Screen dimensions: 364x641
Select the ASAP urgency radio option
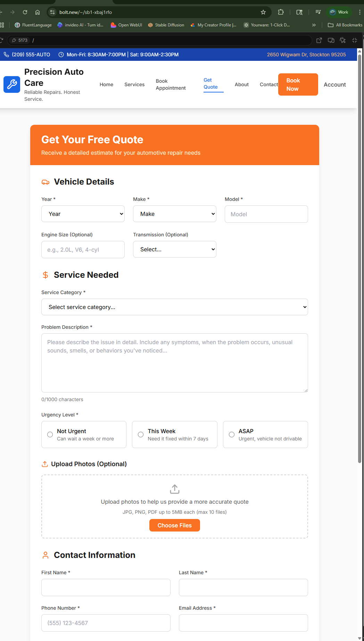click(232, 435)
